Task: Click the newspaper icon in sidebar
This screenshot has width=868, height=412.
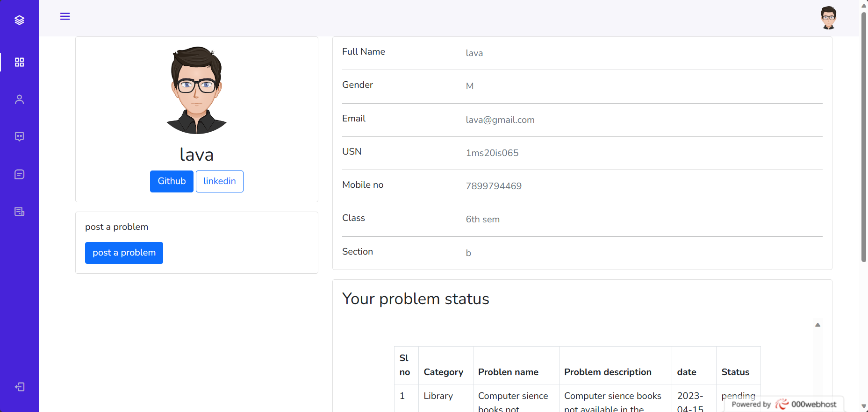Action: click(x=19, y=212)
